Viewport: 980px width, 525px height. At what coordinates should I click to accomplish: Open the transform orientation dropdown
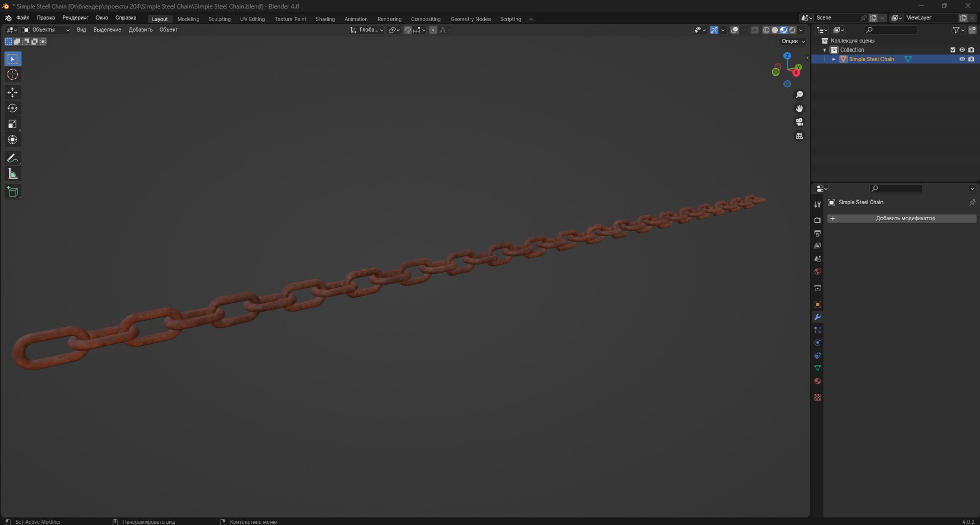pyautogui.click(x=367, y=30)
